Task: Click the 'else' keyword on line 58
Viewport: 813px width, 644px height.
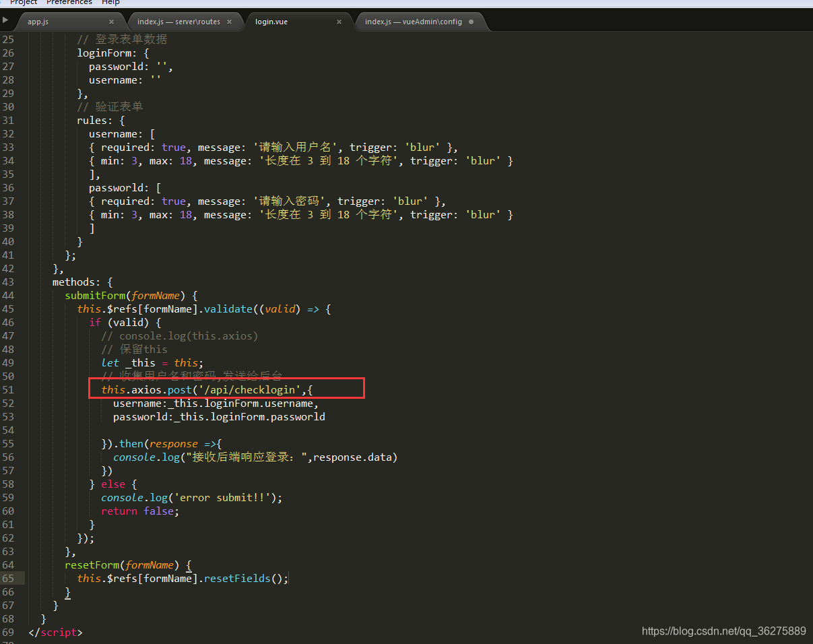Action: (x=113, y=484)
